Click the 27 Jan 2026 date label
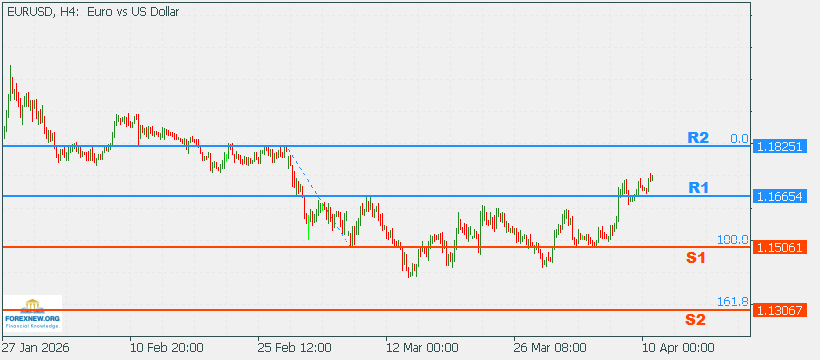 pyautogui.click(x=36, y=348)
